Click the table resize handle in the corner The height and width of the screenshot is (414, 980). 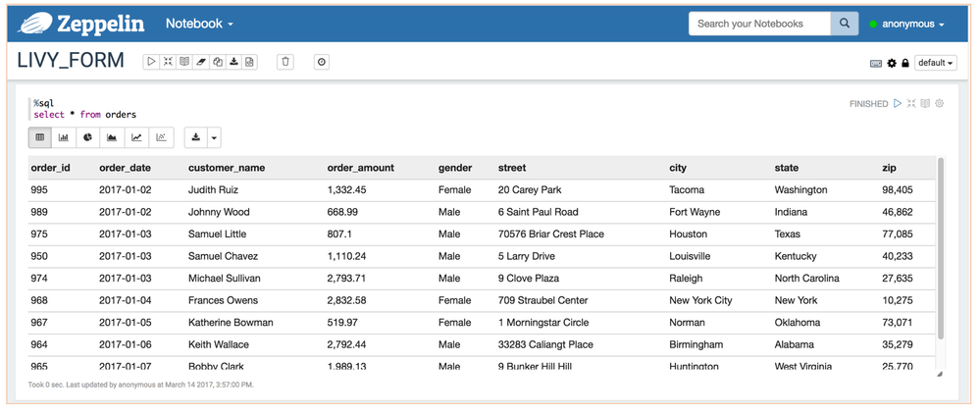pyautogui.click(x=940, y=374)
